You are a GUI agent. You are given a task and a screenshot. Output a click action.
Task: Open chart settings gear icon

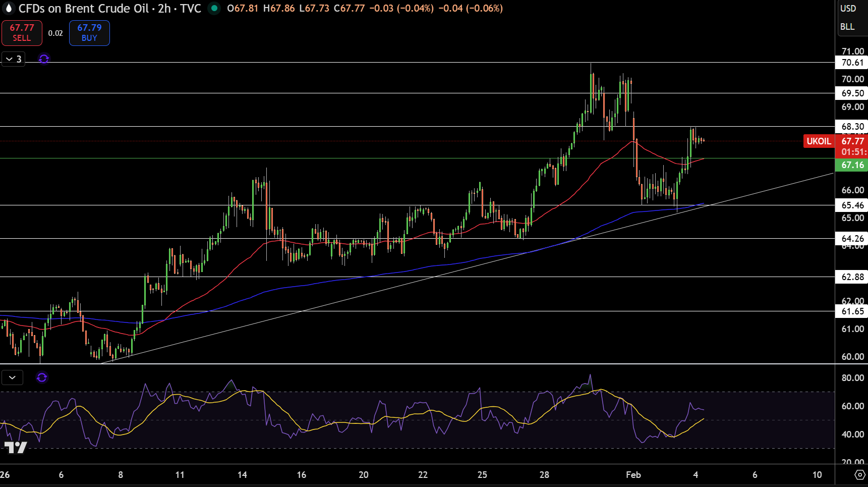coord(859,475)
